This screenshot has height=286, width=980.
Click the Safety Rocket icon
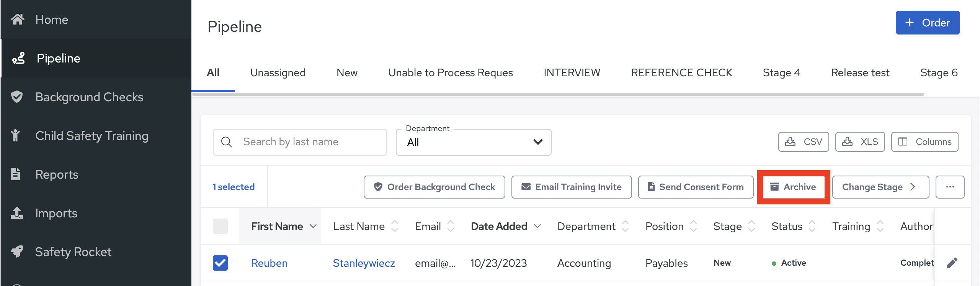click(x=17, y=251)
